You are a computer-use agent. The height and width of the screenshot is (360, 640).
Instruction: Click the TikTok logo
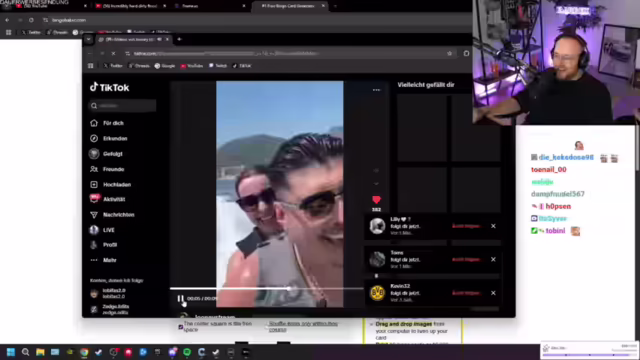pyautogui.click(x=109, y=87)
